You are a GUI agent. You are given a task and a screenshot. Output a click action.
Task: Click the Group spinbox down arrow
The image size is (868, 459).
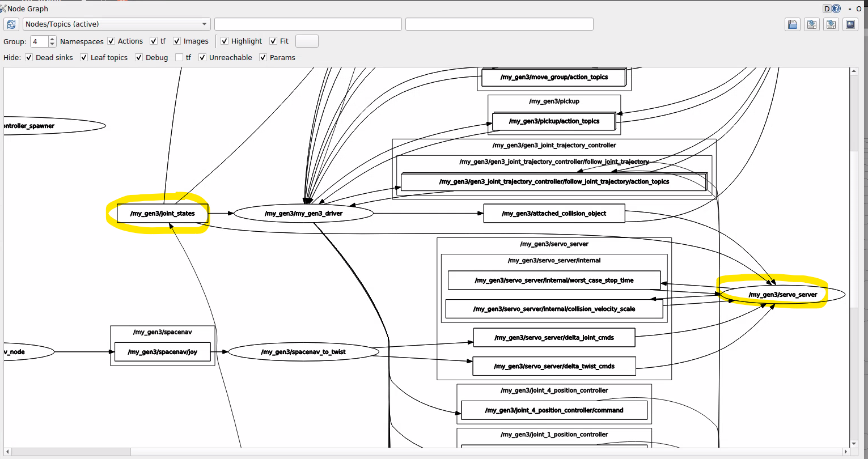click(x=52, y=44)
